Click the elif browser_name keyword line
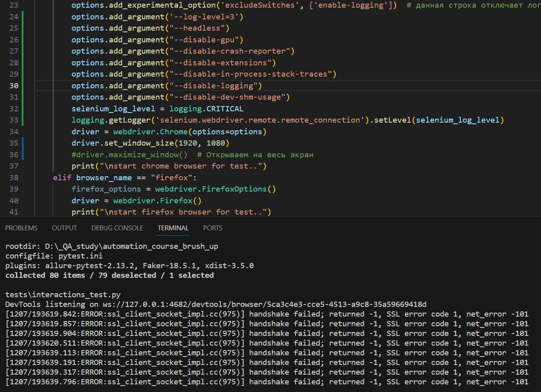Screen dimensions: 541x392 tap(125, 178)
